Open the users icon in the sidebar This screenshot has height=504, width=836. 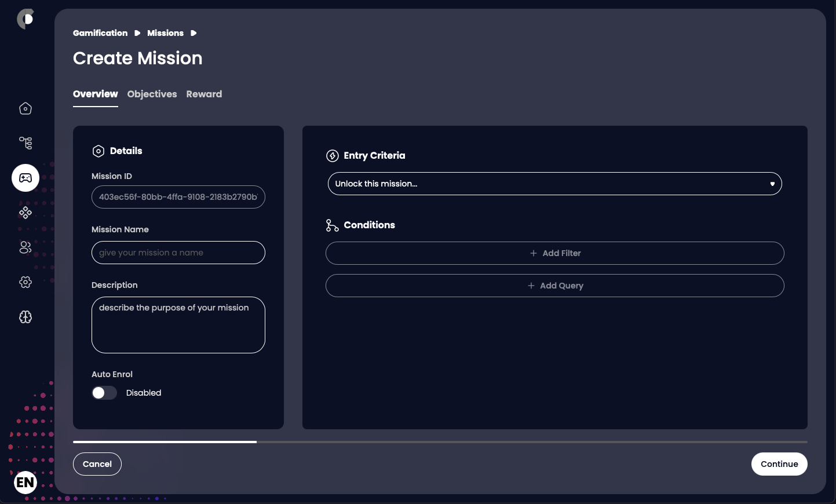25,247
